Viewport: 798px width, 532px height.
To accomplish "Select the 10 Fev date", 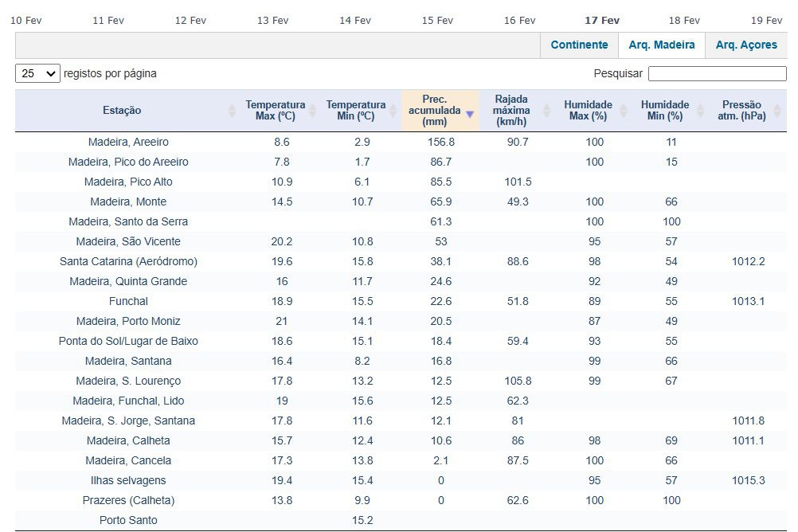I will click(26, 21).
